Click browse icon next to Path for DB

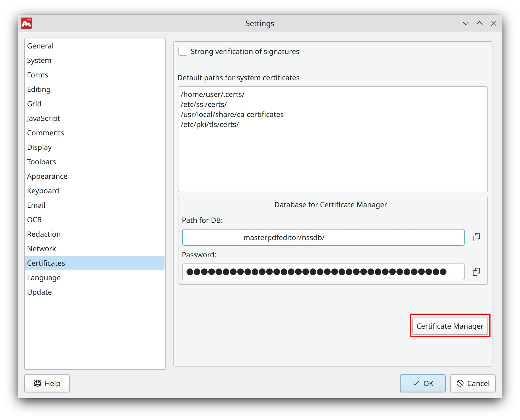tap(476, 237)
